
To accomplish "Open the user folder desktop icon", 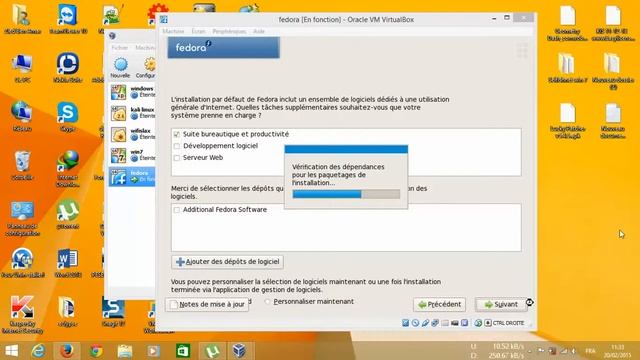I will tap(22, 19).
